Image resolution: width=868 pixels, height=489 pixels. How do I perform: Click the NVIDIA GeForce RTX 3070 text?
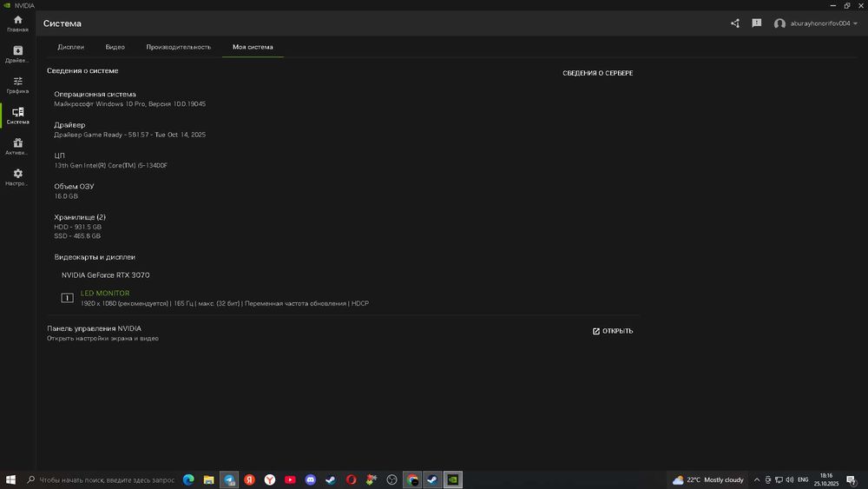[x=105, y=274]
